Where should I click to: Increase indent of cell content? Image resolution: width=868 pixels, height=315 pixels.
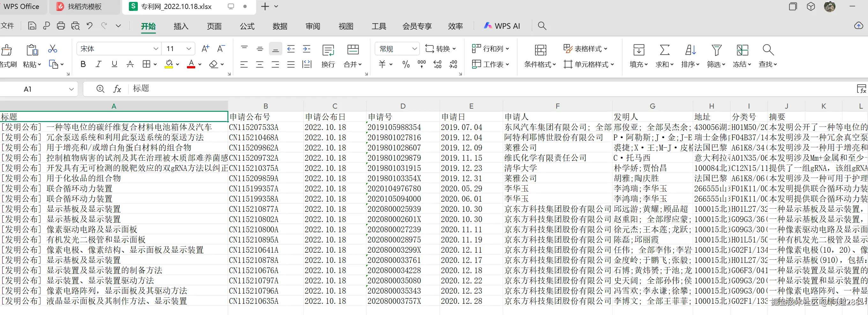[307, 49]
